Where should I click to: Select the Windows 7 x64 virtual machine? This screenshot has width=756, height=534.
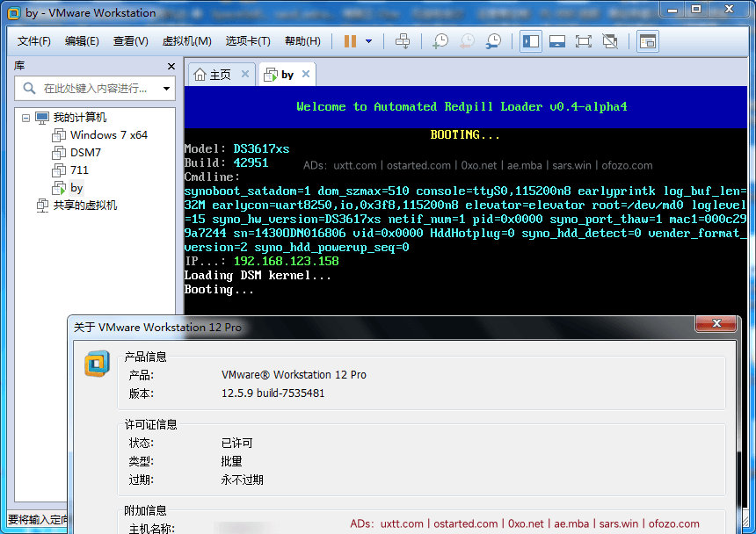109,135
